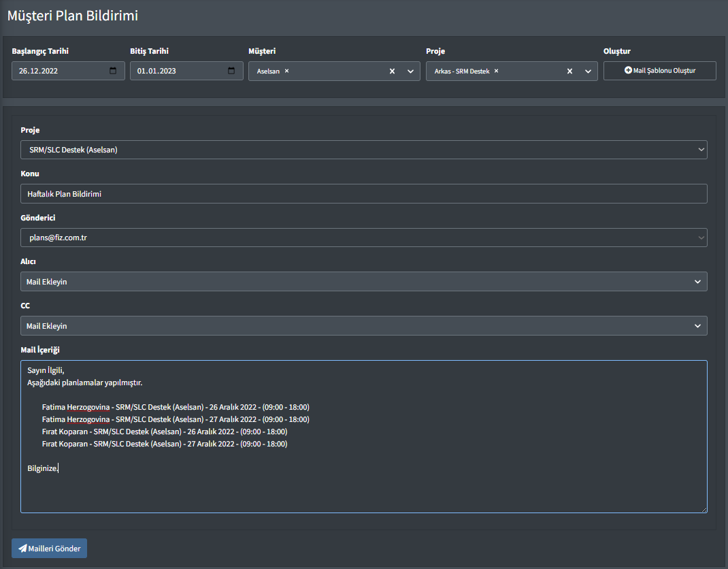728x569 pixels.
Task: Open the Gönderici sender dropdown
Action: click(364, 238)
